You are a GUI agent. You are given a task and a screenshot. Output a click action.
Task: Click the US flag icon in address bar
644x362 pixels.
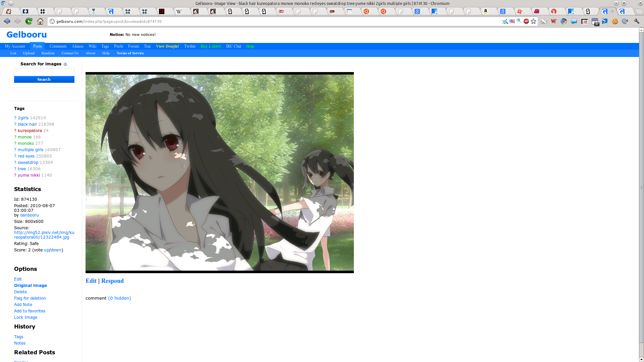point(512,21)
